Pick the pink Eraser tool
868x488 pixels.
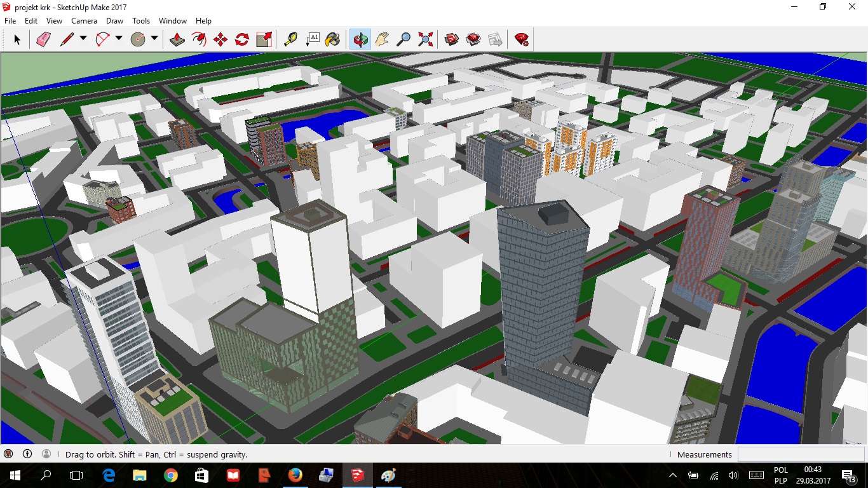pyautogui.click(x=43, y=39)
